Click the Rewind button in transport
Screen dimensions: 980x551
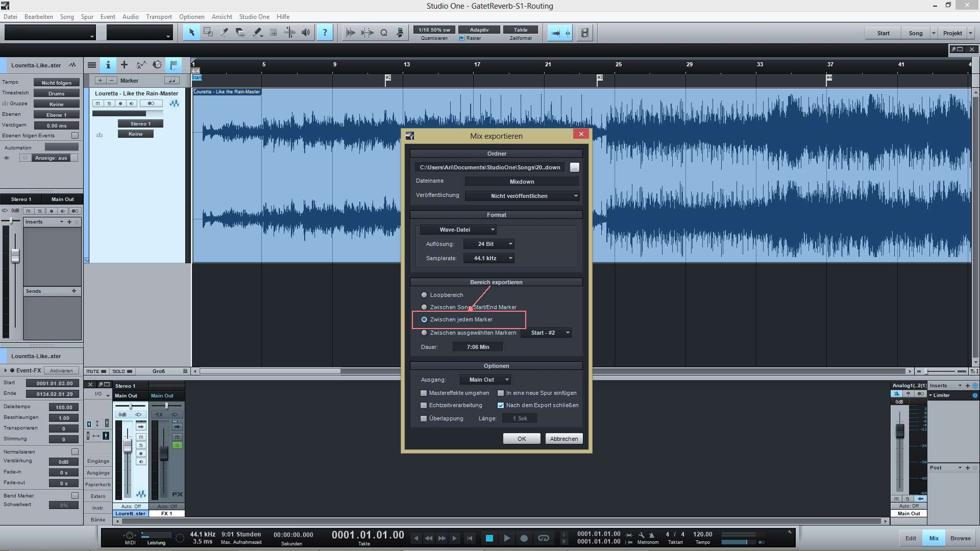tap(429, 538)
